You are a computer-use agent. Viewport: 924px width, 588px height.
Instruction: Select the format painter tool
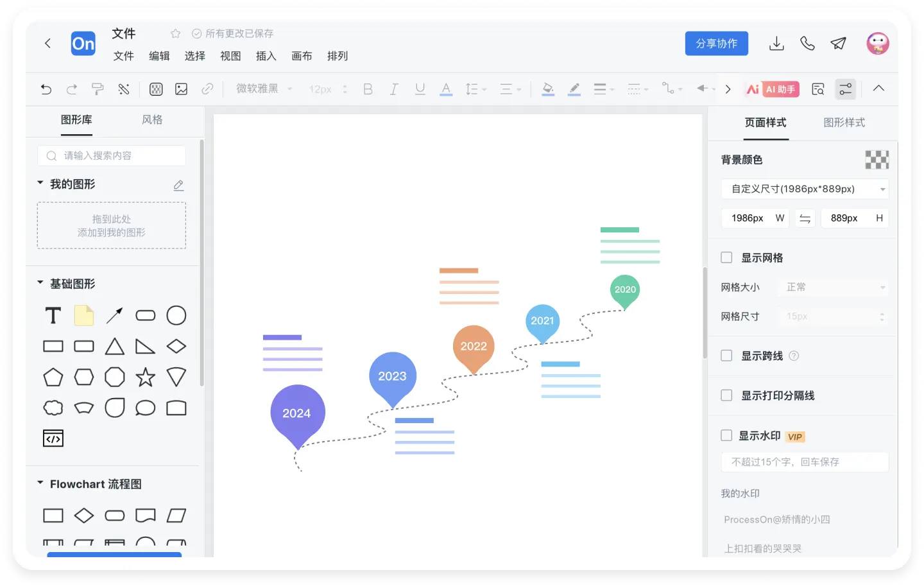point(98,89)
